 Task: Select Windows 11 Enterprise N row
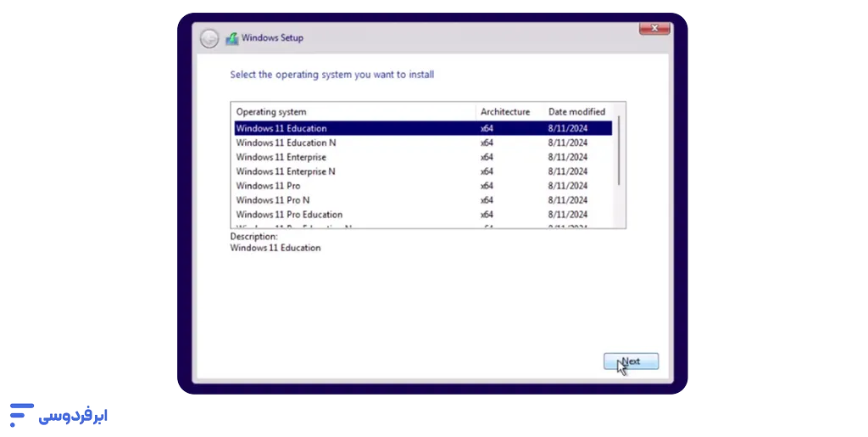[x=423, y=171]
